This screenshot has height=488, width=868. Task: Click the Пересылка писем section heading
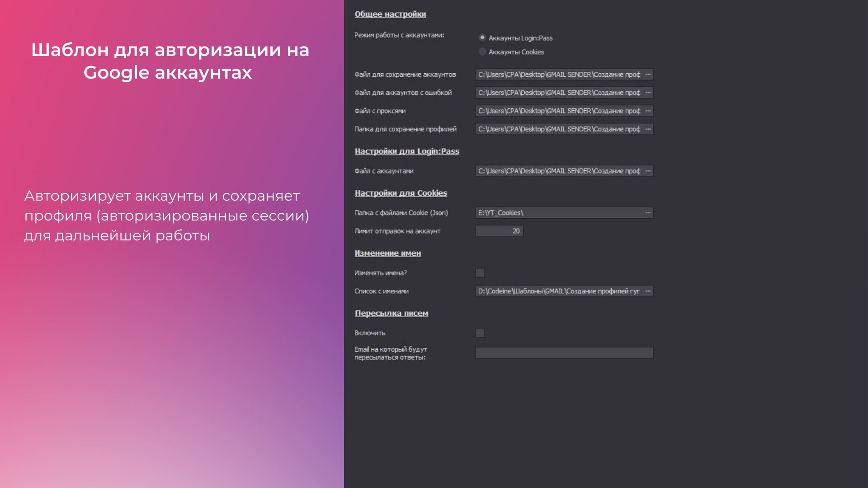point(391,313)
